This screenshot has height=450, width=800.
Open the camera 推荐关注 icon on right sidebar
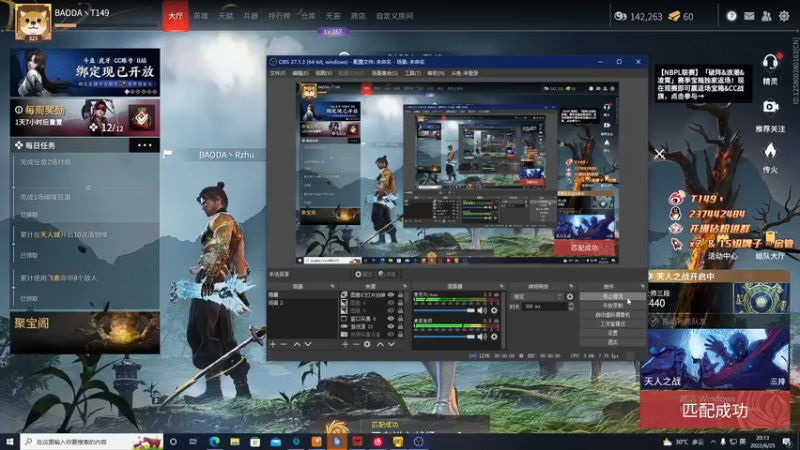[x=770, y=107]
